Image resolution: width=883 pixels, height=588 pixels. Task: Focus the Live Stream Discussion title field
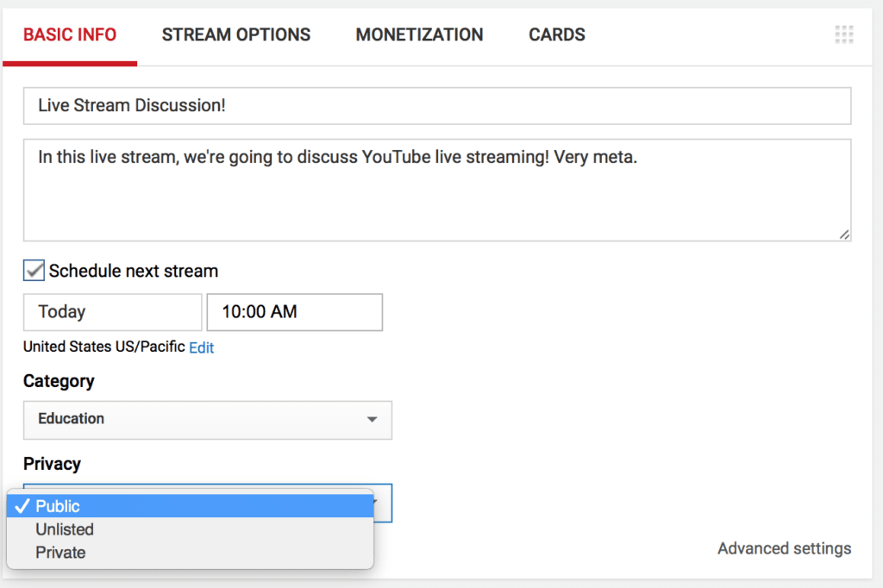437,106
